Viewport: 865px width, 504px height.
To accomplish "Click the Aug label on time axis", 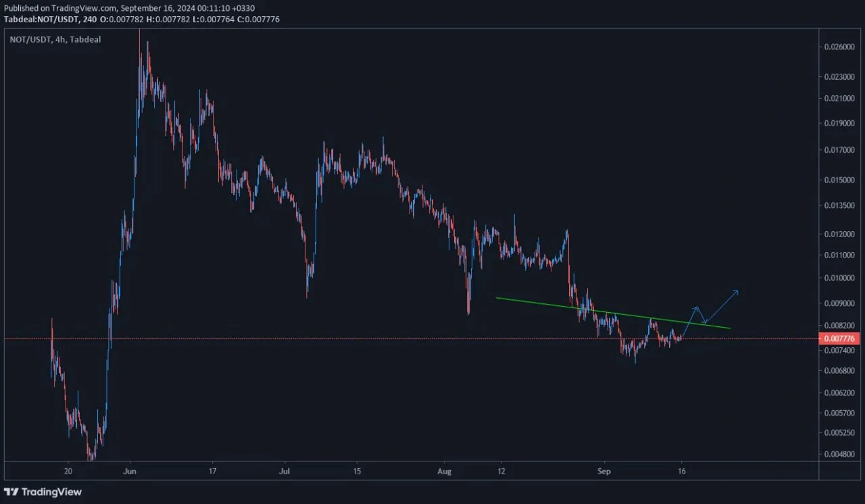I will 444,472.
